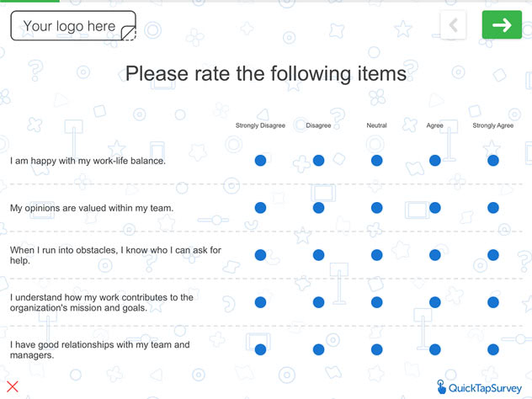Image resolution: width=532 pixels, height=399 pixels.
Task: Choose Agree for work contributes to mission
Action: point(435,302)
